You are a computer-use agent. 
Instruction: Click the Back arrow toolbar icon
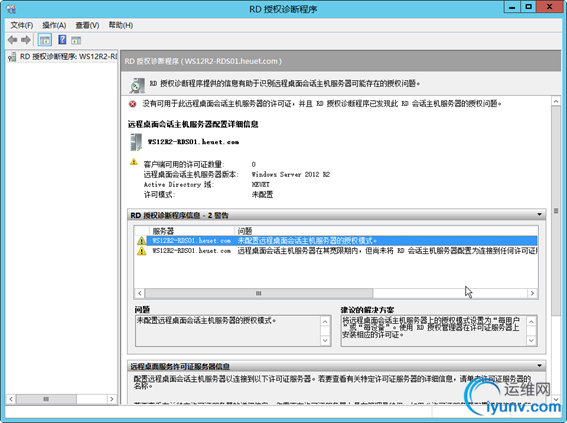tap(12, 40)
